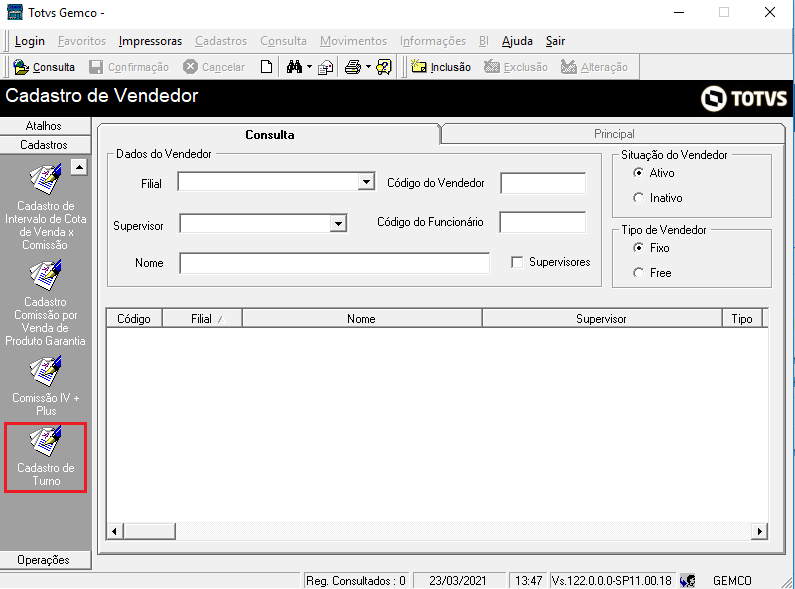Click the Consulta toolbar icon
This screenshot has width=795, height=589.
pyautogui.click(x=21, y=67)
